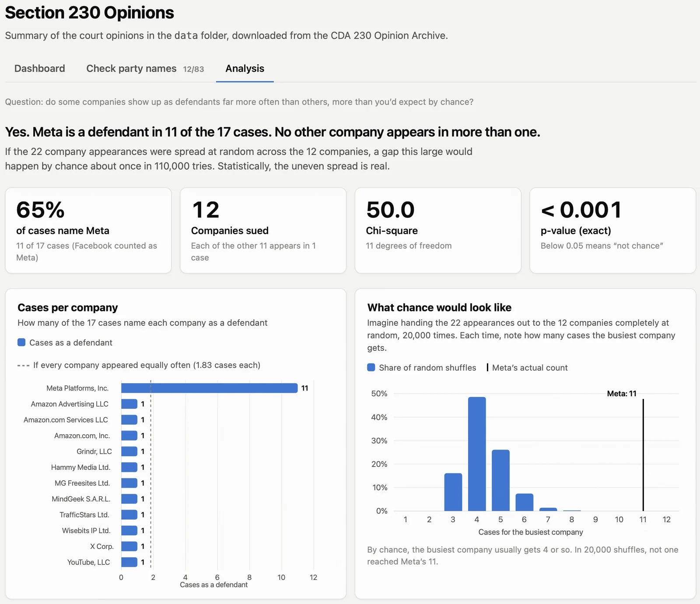Image resolution: width=700 pixels, height=604 pixels.
Task: Click the X Corp. bar
Action: (129, 546)
